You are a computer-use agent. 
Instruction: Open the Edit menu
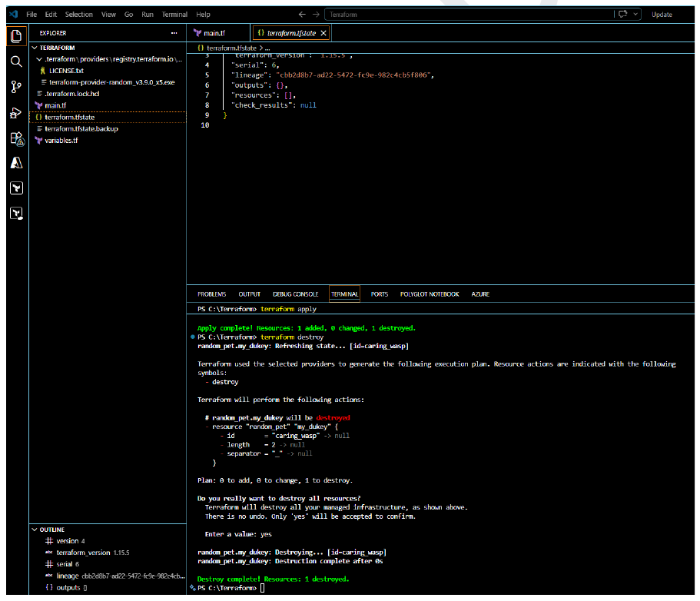tap(51, 15)
